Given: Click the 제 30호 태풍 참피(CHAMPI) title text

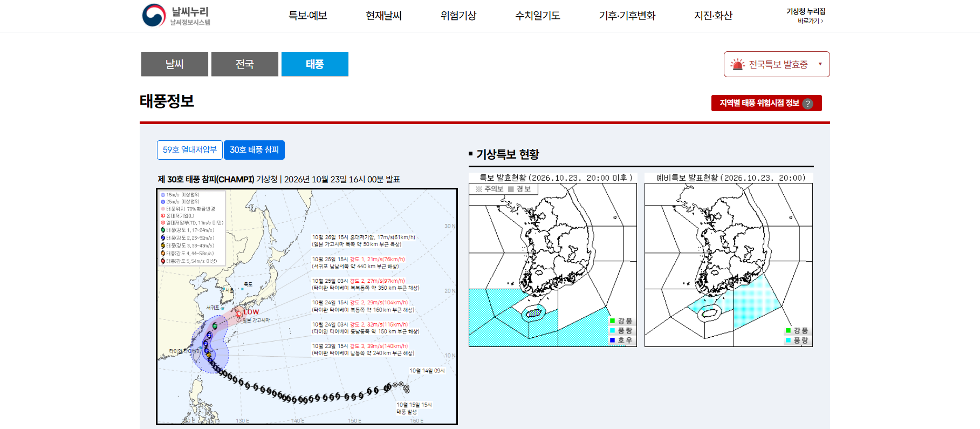Looking at the screenshot, I should pyautogui.click(x=206, y=179).
